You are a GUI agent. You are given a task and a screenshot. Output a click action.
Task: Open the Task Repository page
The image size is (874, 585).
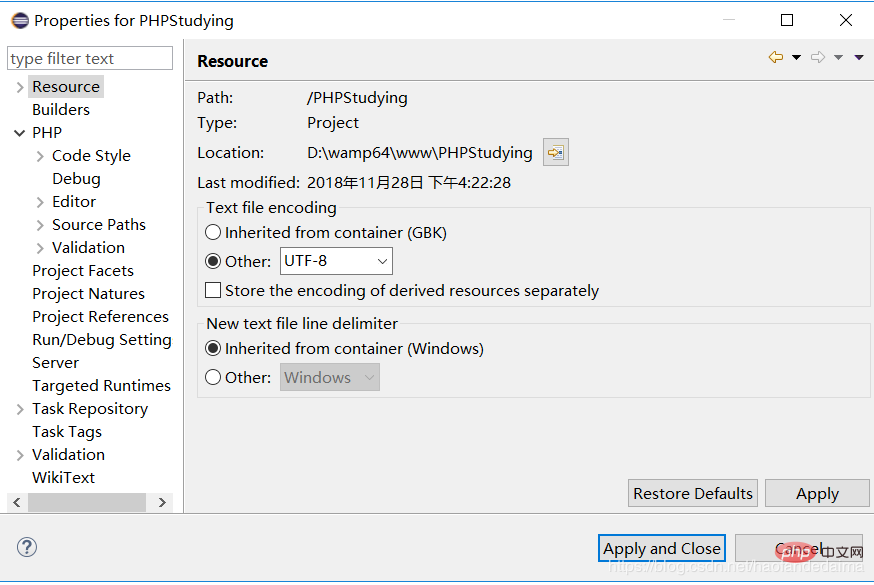pyautogui.click(x=90, y=409)
